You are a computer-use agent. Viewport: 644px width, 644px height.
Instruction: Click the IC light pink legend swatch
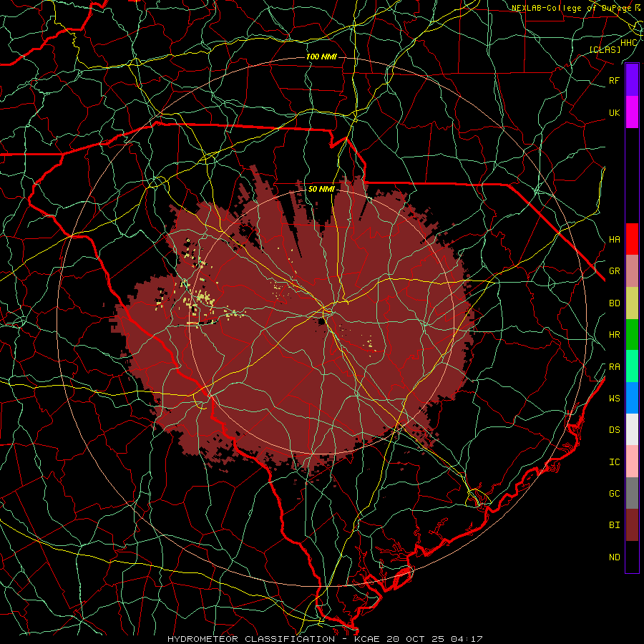632,462
